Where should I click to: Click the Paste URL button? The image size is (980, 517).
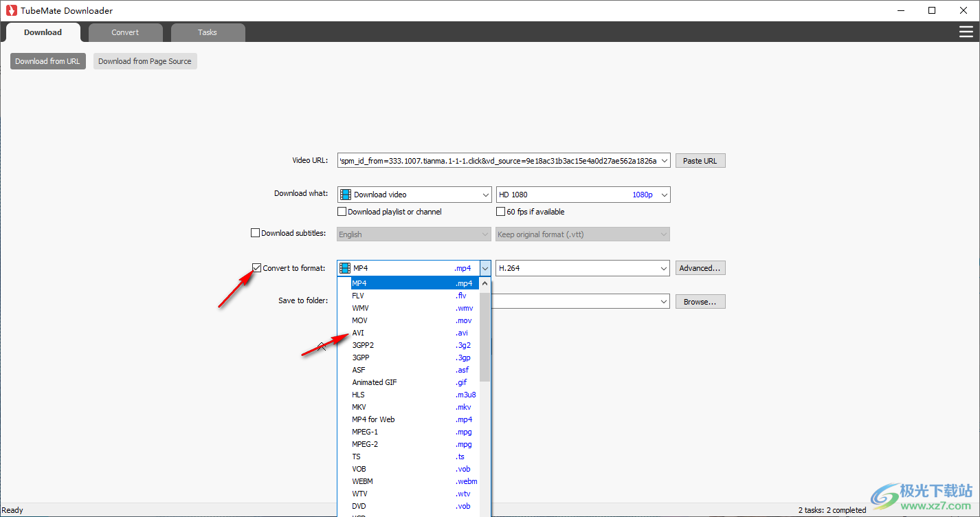tap(700, 161)
